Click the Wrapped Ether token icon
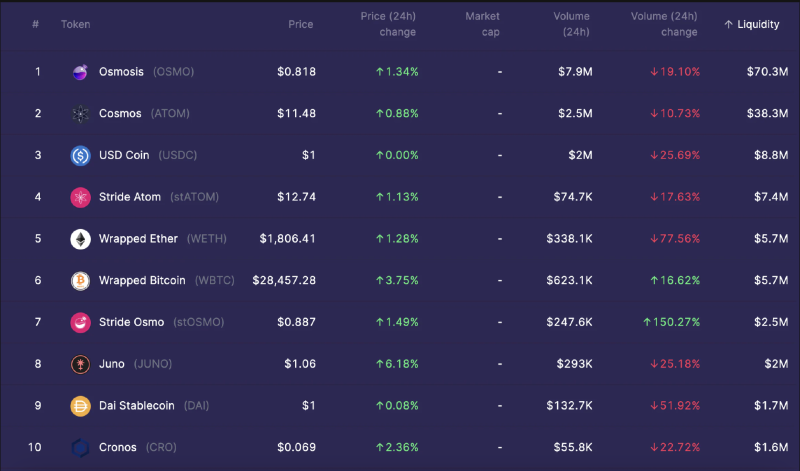 [x=80, y=239]
